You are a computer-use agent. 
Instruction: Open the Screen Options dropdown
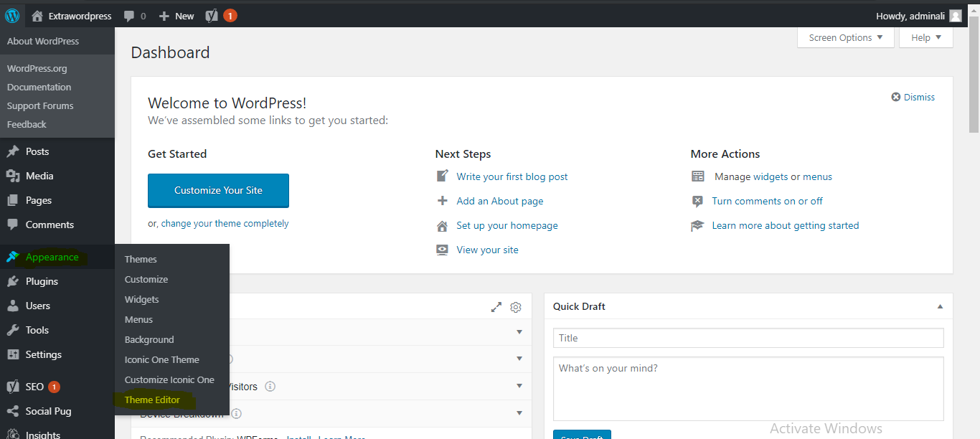pyautogui.click(x=845, y=38)
